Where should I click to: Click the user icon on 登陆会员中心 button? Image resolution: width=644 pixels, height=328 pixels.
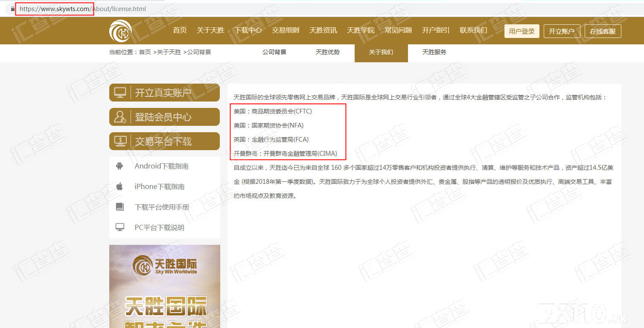tap(120, 117)
